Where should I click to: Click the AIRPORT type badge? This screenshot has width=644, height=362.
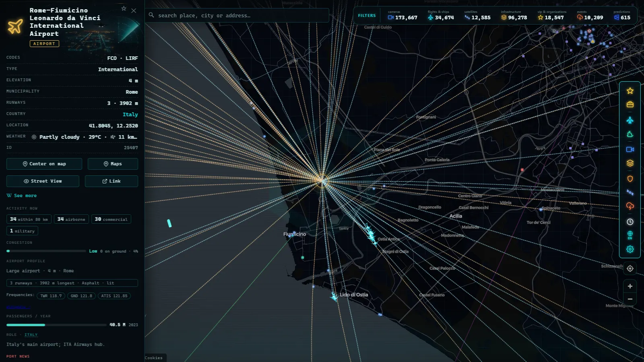44,43
